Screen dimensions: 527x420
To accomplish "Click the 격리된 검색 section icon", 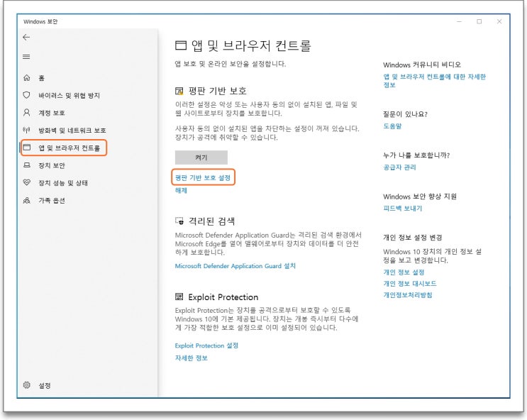I will coord(179,221).
